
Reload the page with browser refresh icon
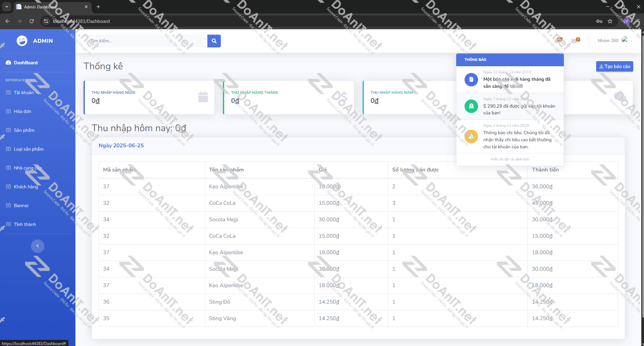32,21
